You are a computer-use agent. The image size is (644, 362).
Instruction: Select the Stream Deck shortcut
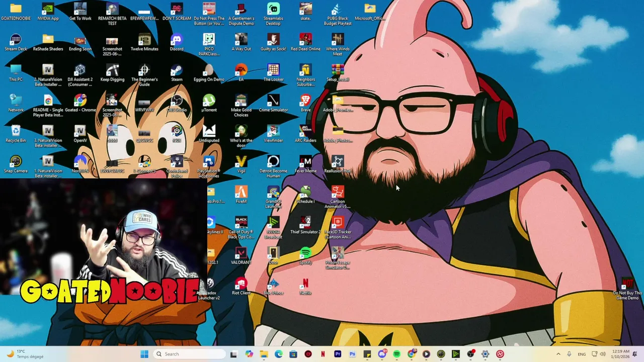click(16, 43)
